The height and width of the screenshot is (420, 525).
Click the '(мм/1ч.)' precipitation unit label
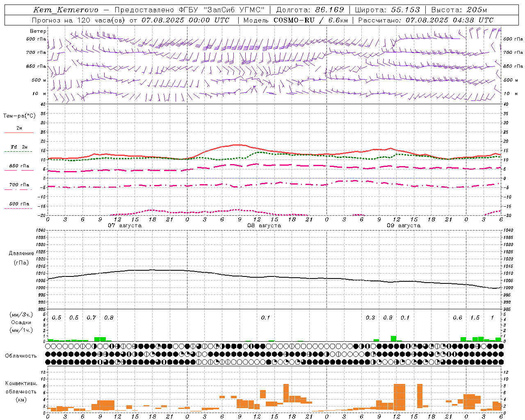pyautogui.click(x=21, y=330)
